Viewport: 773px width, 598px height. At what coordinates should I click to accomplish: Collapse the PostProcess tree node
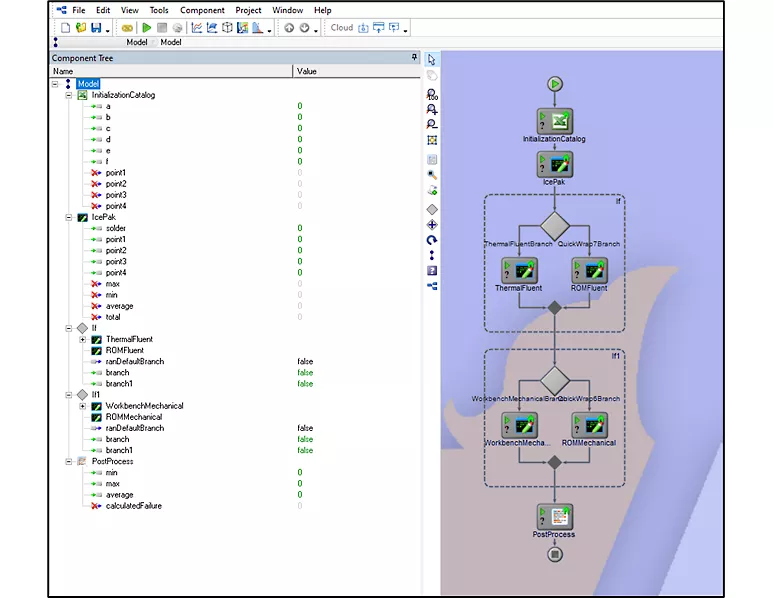click(69, 462)
